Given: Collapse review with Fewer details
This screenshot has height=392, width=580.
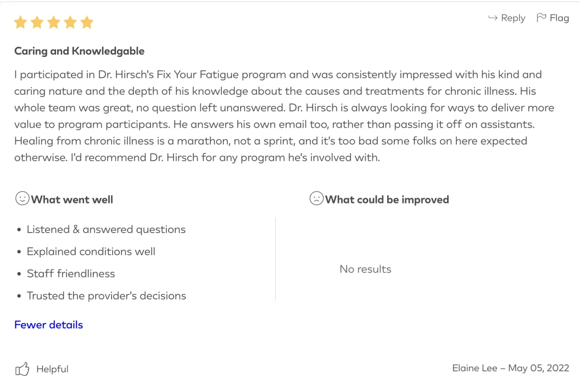Looking at the screenshot, I should 48,325.
